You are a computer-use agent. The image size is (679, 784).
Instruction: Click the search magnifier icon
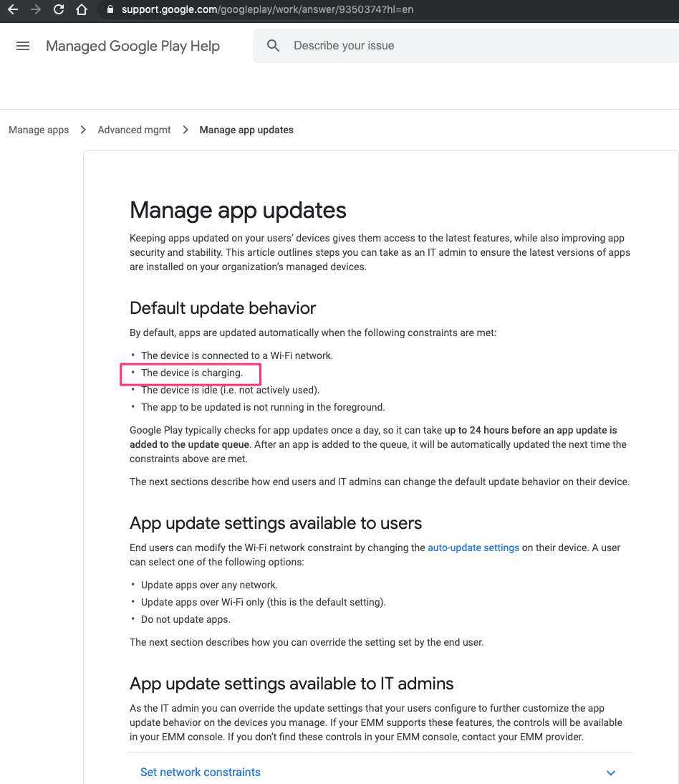273,46
